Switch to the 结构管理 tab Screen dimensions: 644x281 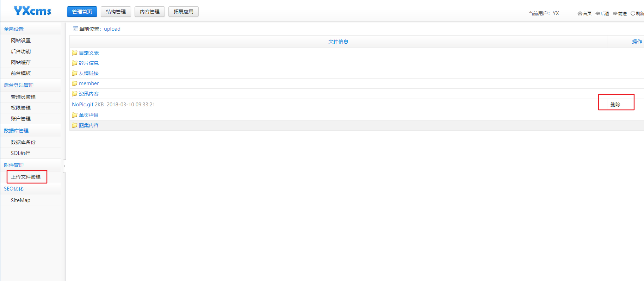[x=116, y=12]
